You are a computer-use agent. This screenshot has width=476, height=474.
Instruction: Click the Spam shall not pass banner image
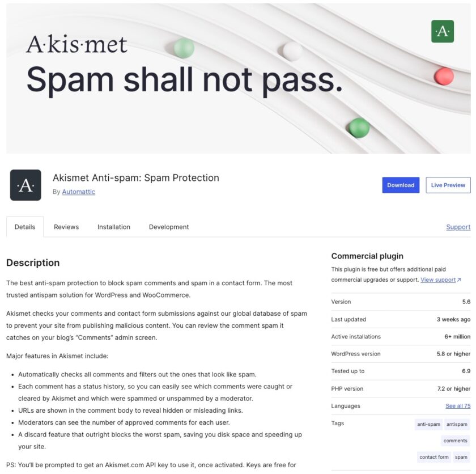[x=238, y=79]
